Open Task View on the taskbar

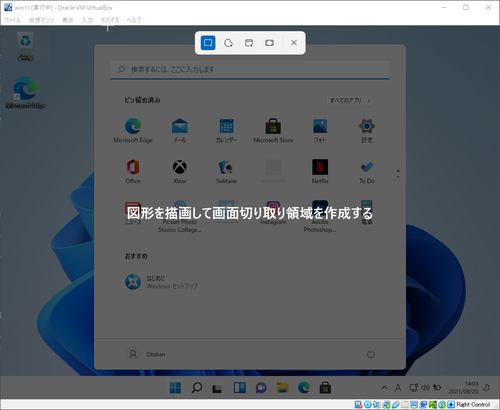[x=217, y=388]
